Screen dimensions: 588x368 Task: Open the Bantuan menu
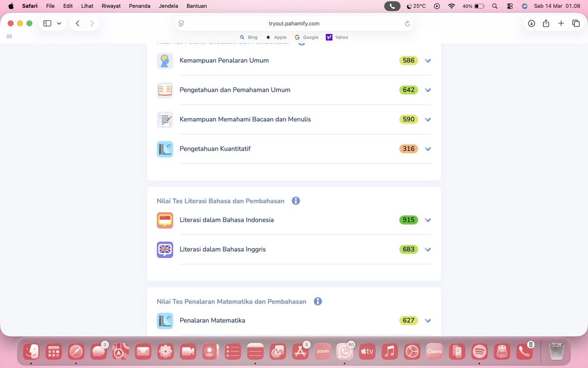coord(197,6)
